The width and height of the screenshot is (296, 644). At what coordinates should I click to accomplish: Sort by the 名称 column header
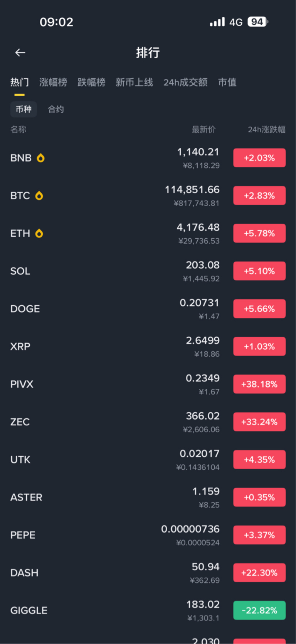[x=18, y=130]
